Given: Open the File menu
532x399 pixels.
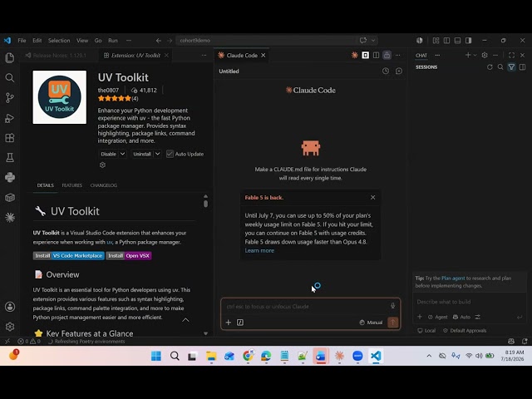Looking at the screenshot, I should click(22, 41).
